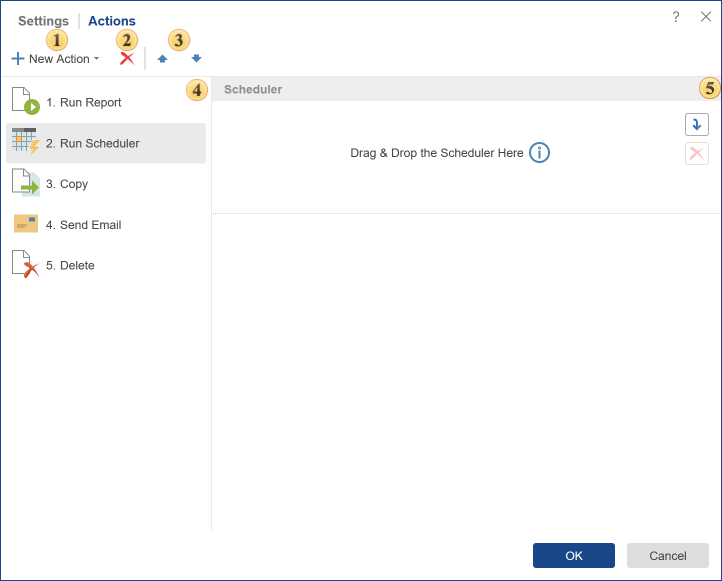Click the Drag & Drop the Scheduler Here area
The image size is (722, 581).
coord(437,153)
